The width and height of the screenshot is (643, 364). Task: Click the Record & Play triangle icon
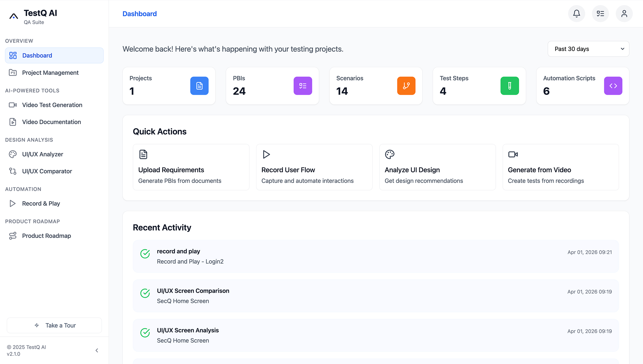(13, 204)
